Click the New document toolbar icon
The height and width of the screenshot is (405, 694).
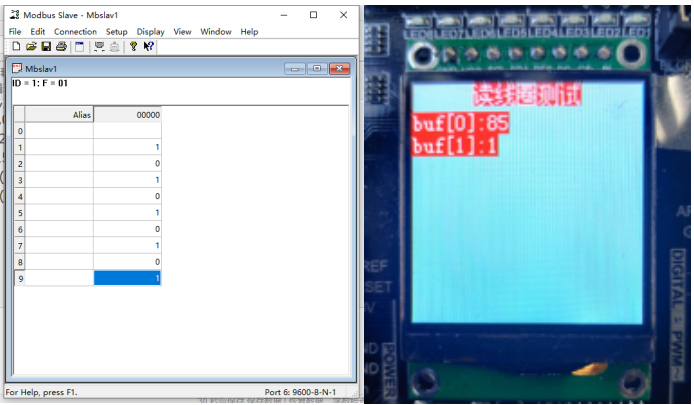click(16, 46)
